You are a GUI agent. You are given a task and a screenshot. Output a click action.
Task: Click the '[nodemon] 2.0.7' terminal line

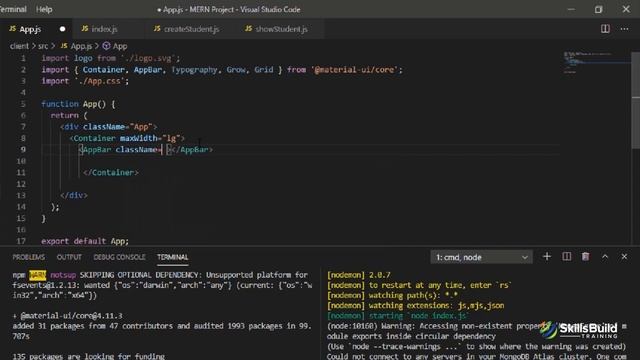coord(359,275)
